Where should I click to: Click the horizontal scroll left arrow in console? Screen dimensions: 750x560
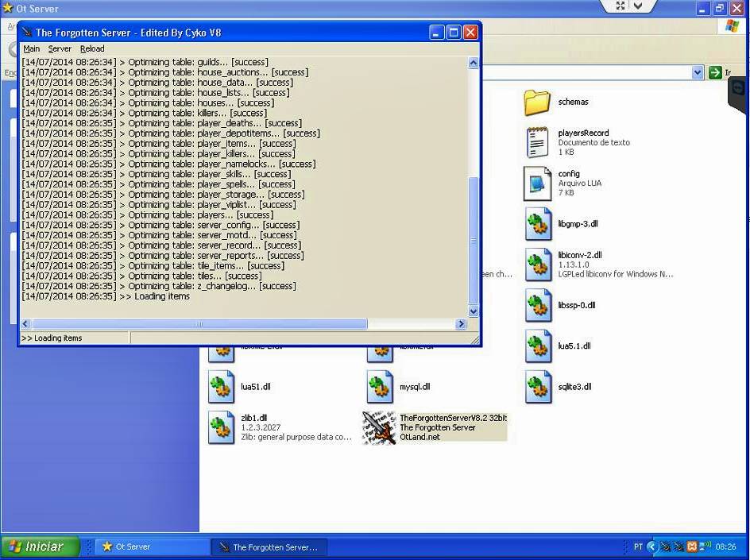coord(26,324)
